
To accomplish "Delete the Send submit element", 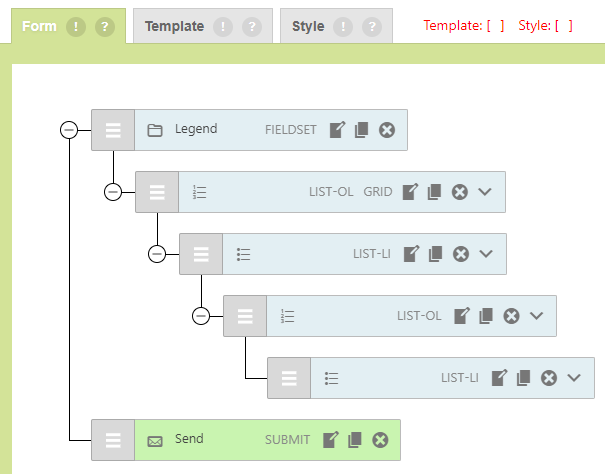I will pos(380,440).
